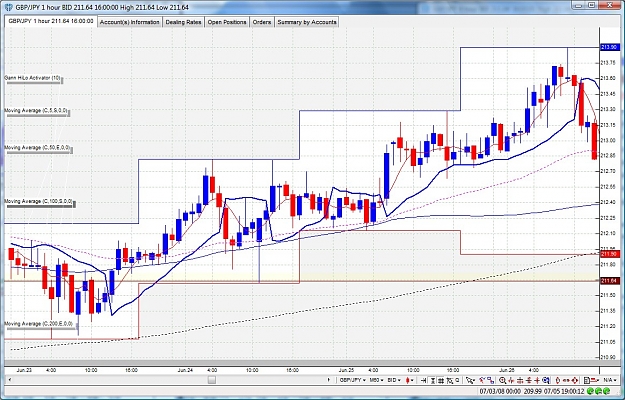Click the scrollbar left arrow button
The image size is (625, 400).
point(9,380)
